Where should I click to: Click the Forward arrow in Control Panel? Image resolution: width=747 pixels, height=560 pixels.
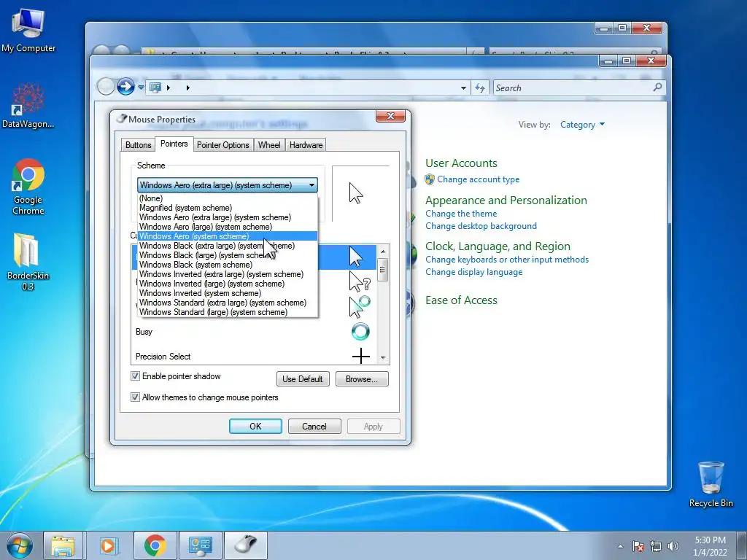(x=125, y=87)
